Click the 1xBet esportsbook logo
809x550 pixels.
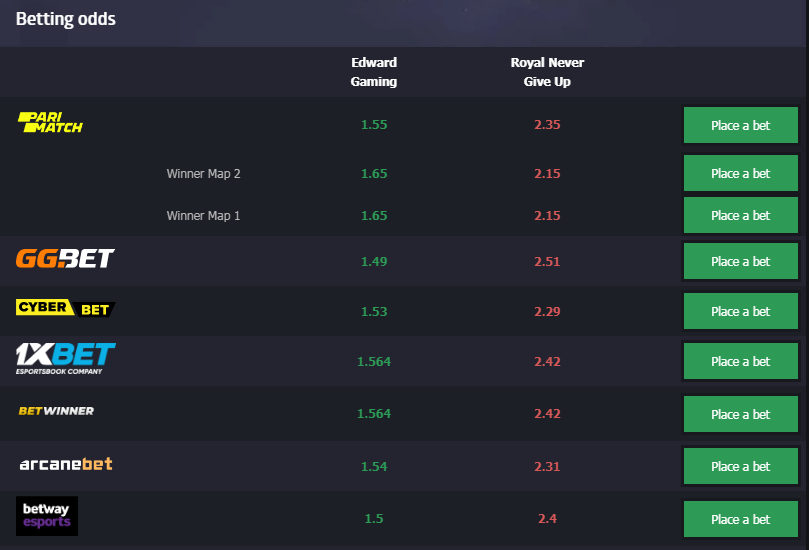[x=66, y=359]
